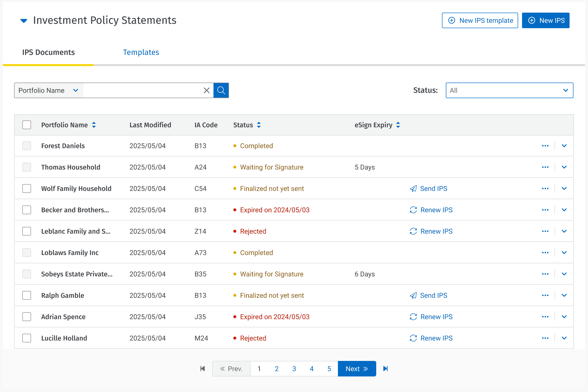Clear the search with the X icon
The width and height of the screenshot is (588, 392).
click(206, 90)
